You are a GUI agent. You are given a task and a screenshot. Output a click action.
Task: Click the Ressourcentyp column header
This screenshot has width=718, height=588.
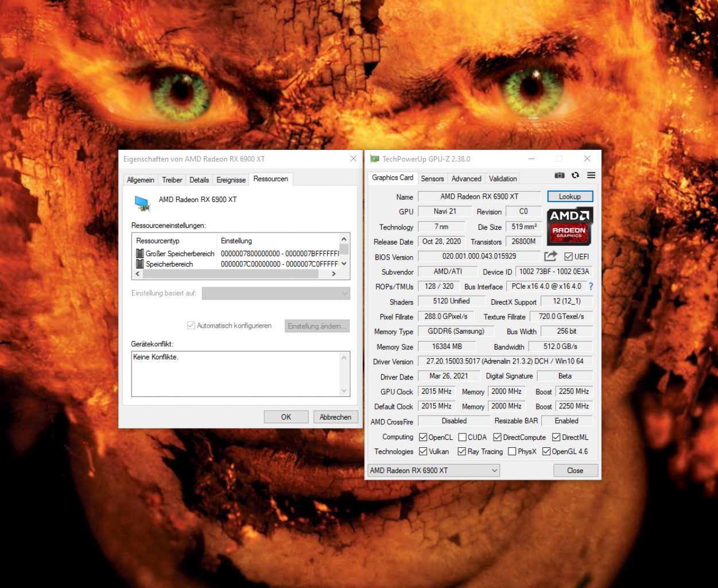(x=174, y=241)
